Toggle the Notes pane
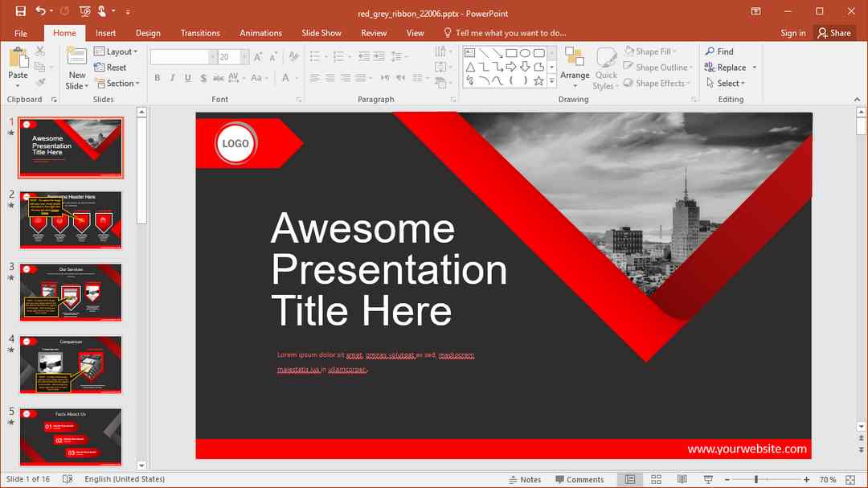The width and height of the screenshot is (868, 488). click(524, 480)
